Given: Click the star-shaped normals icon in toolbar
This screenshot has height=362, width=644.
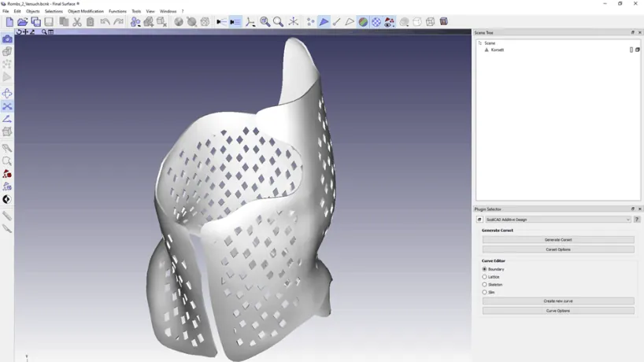Looking at the screenshot, I should pos(293,22).
